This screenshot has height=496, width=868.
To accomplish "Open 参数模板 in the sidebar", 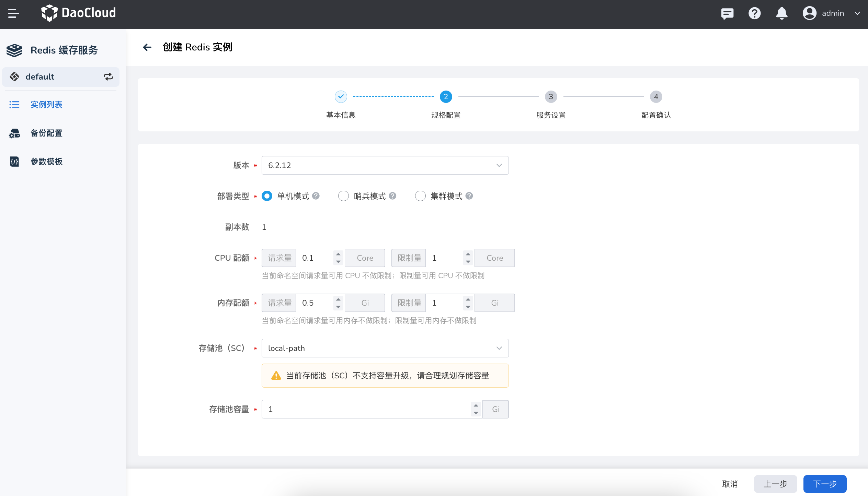I will click(46, 161).
